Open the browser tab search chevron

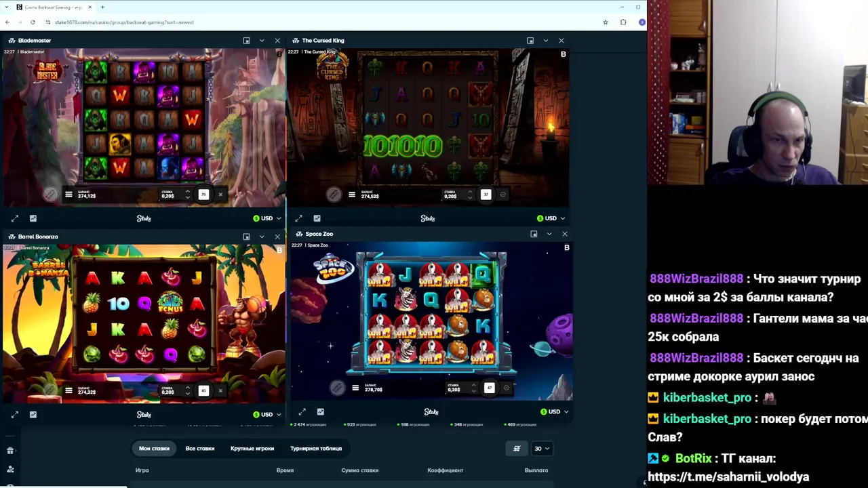pos(7,7)
